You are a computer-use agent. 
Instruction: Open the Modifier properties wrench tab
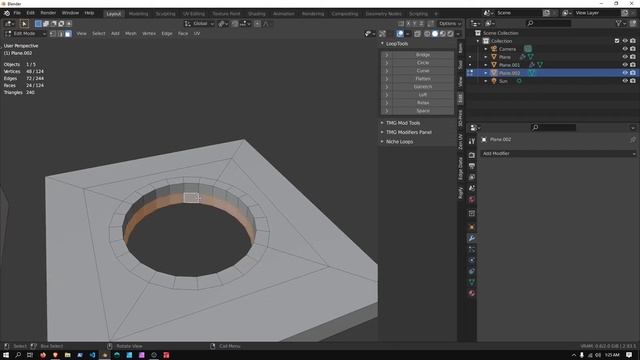click(x=472, y=238)
